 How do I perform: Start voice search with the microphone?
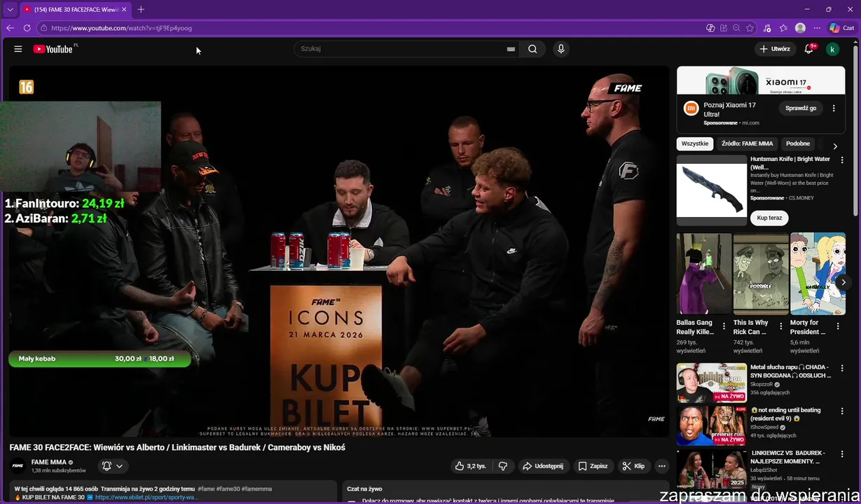[560, 49]
